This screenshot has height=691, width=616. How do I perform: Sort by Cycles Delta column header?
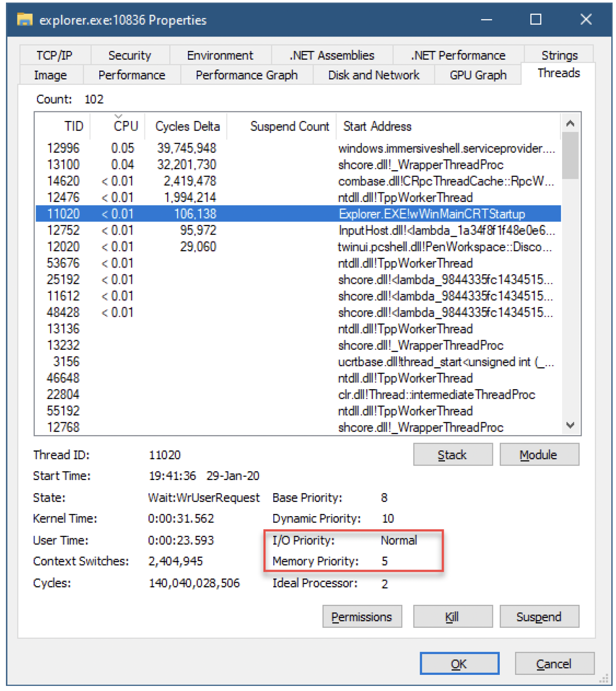[x=186, y=126]
